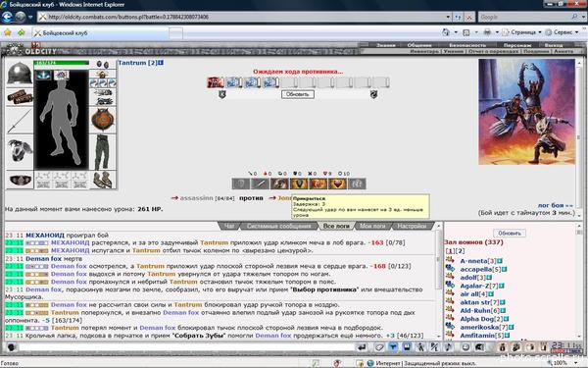Click the round shield equipment slot
Screen dimensions: 588x368
tap(103, 120)
